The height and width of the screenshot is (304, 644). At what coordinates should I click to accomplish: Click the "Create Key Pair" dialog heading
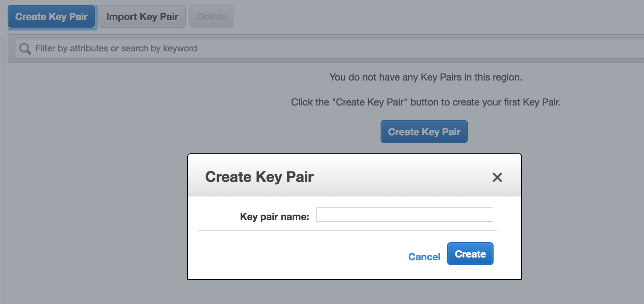click(259, 177)
